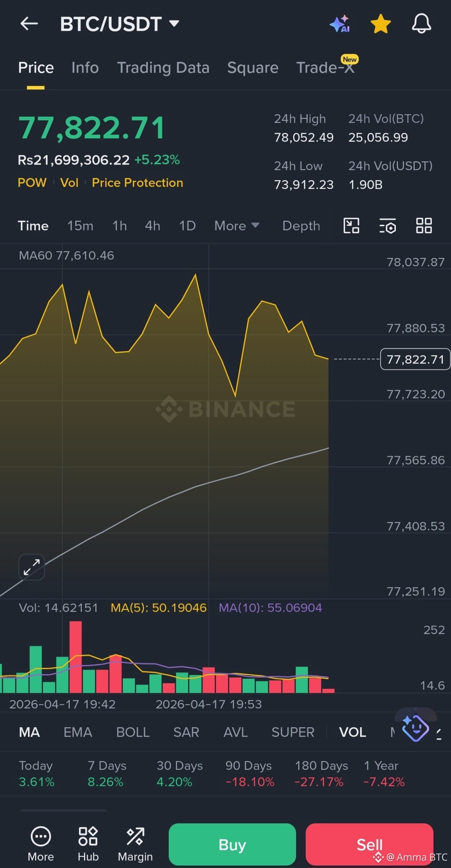Toggle the AVL indicator

(x=236, y=732)
